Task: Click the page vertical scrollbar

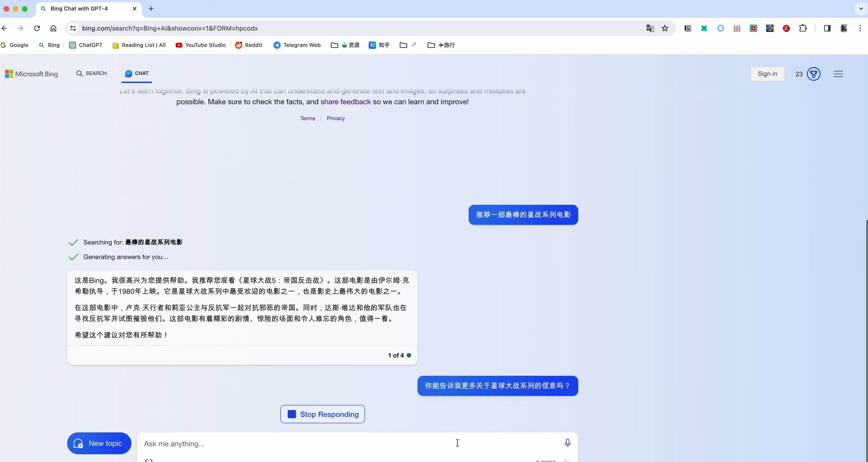Action: [866, 340]
